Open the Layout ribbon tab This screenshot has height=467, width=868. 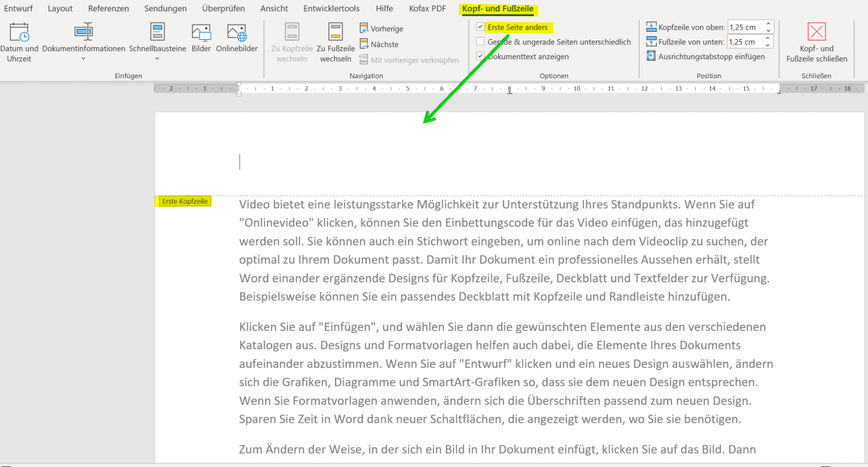click(x=60, y=9)
